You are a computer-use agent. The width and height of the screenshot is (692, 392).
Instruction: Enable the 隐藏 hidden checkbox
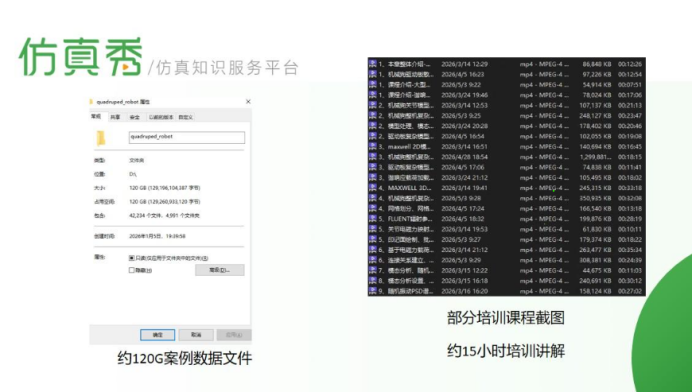tap(132, 270)
